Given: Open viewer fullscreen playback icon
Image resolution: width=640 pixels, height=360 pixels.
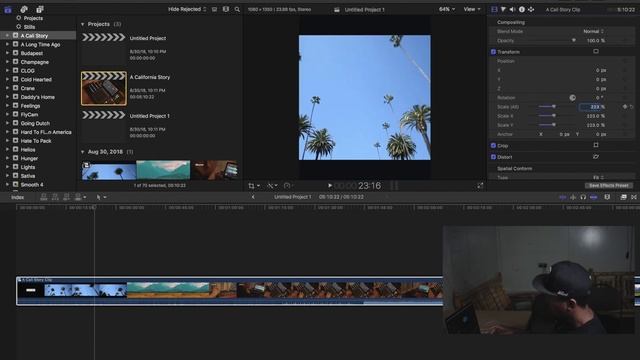Looking at the screenshot, I should pyautogui.click(x=480, y=186).
